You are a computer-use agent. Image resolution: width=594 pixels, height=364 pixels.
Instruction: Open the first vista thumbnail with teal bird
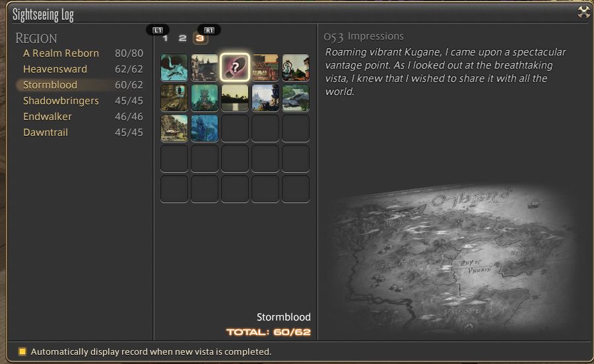pos(174,67)
